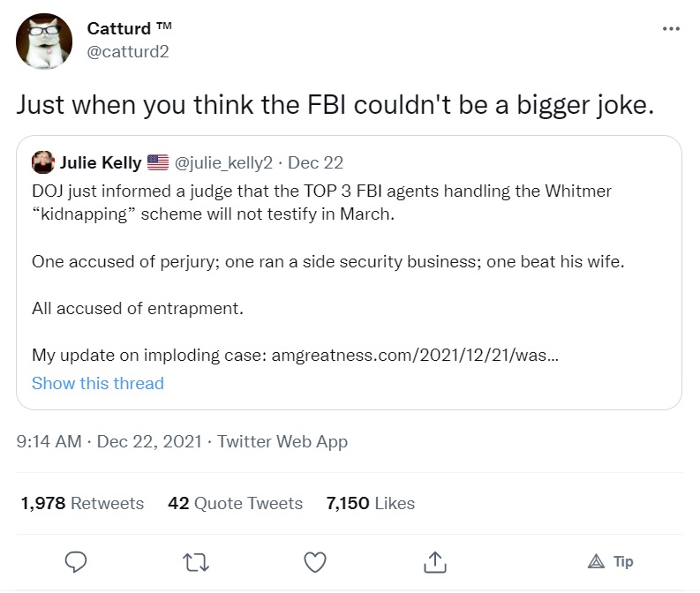The image size is (700, 593).
Task: View the 42 Quote Tweets list
Action: [235, 503]
